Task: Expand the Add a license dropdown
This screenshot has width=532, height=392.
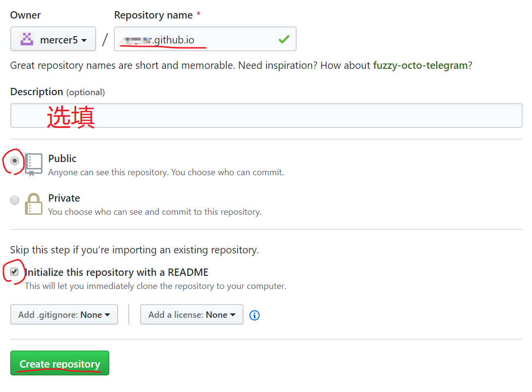Action: click(x=191, y=315)
